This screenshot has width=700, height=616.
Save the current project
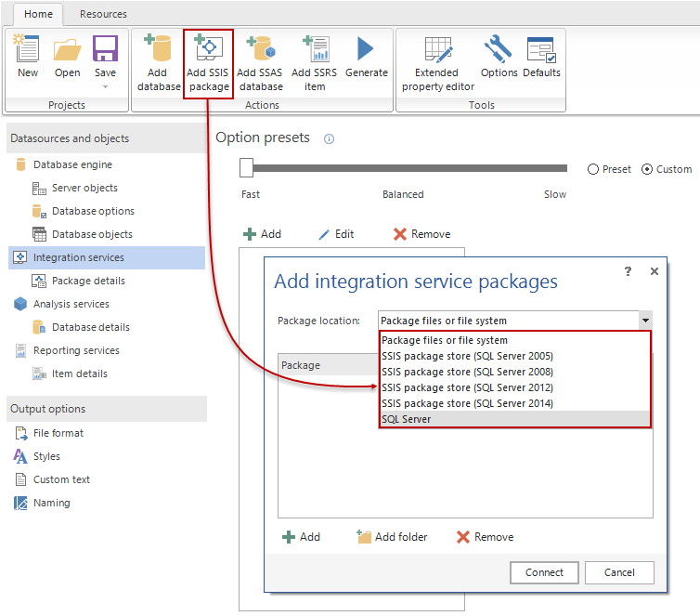(x=105, y=56)
